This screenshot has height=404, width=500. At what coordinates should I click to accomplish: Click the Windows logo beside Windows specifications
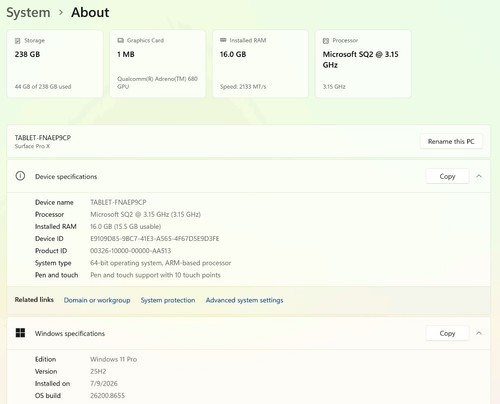coord(20,333)
